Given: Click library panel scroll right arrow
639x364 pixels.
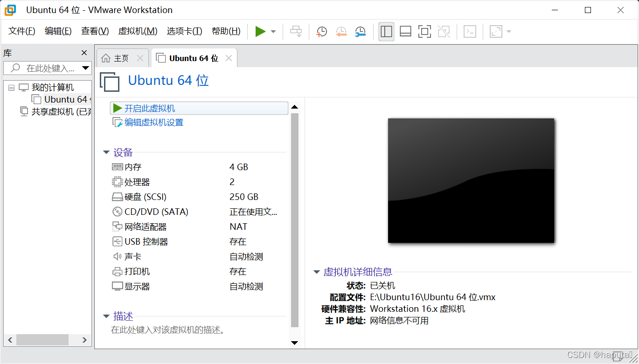Looking at the screenshot, I should (x=84, y=340).
